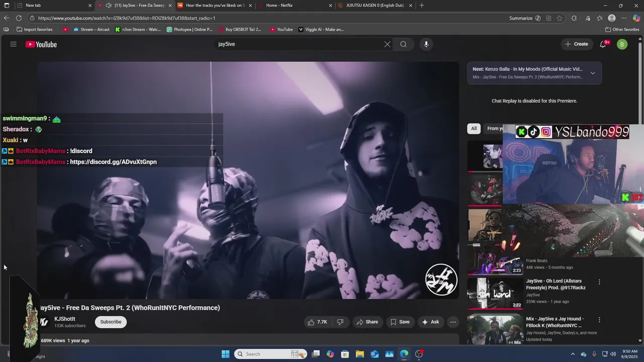Reload the current page
The image size is (644, 362).
click(19, 18)
